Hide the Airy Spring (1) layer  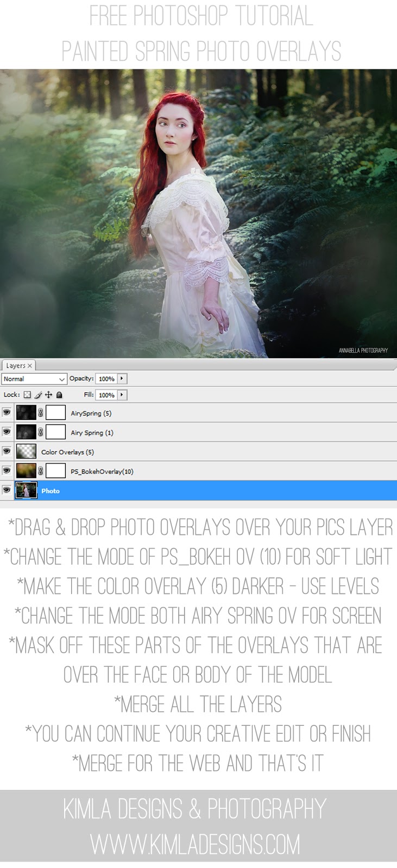(x=7, y=432)
